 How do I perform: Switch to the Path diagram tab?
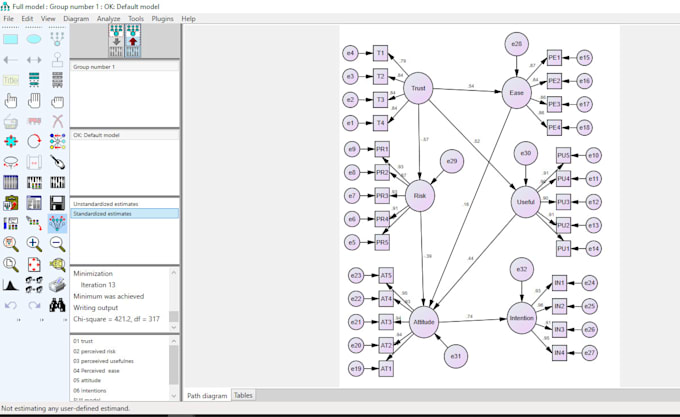point(207,395)
